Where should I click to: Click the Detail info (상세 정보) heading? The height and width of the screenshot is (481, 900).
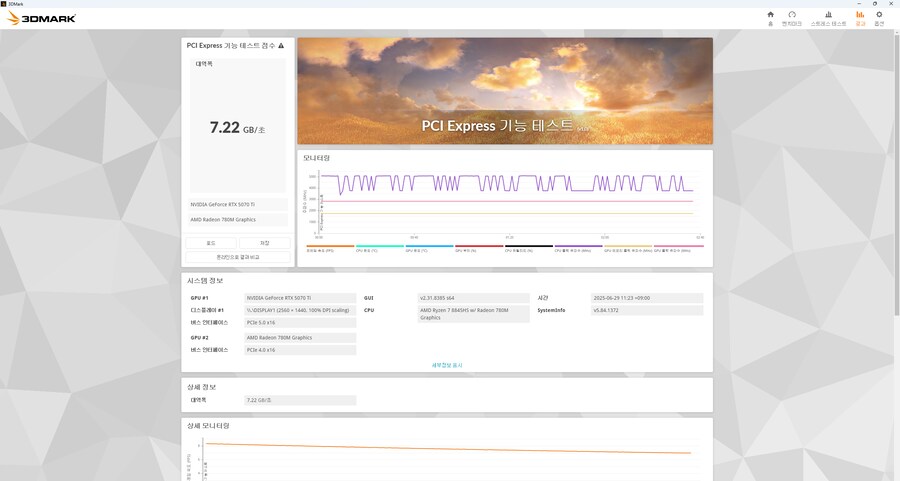pos(201,387)
